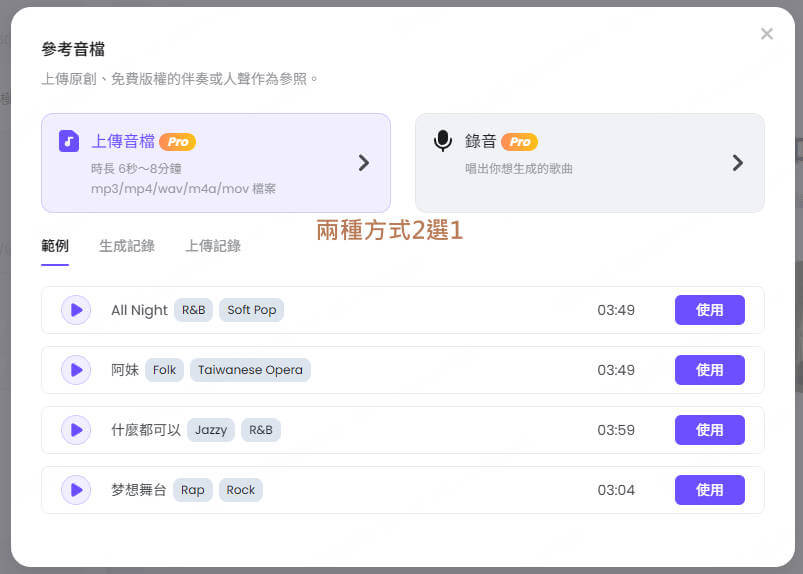The width and height of the screenshot is (803, 574).
Task: Click the 錄音 microphone icon
Action: pos(442,141)
